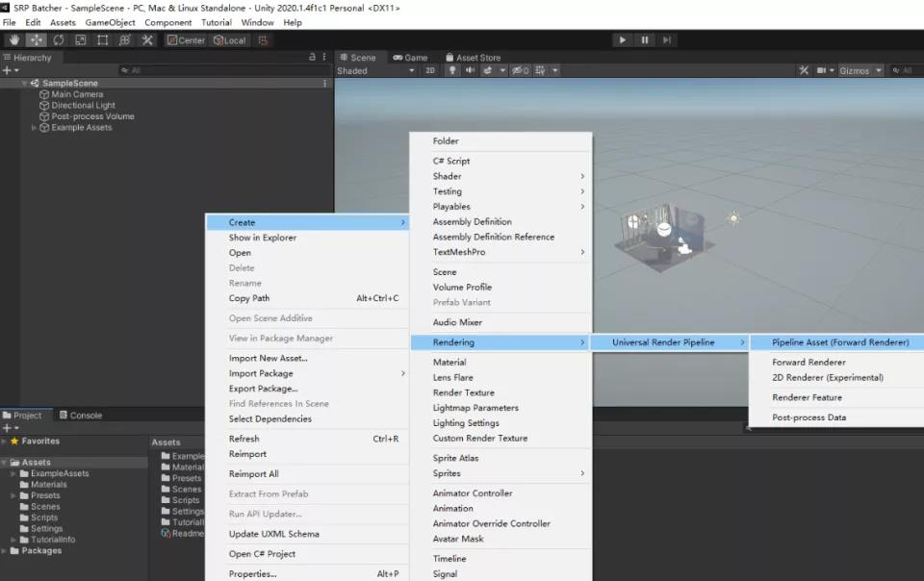Toggle Scene lighting on or off
The width and height of the screenshot is (924, 581).
pos(452,70)
